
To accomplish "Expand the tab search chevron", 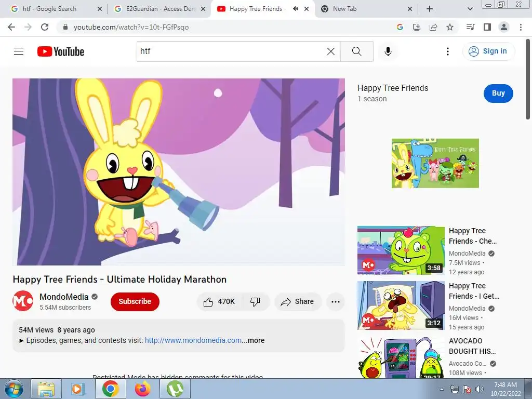I will 470,9.
